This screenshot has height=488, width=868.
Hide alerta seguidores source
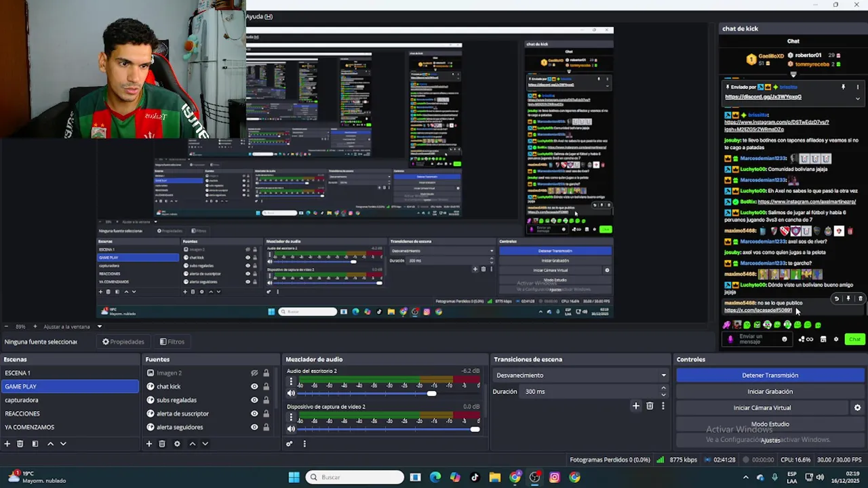pos(254,427)
